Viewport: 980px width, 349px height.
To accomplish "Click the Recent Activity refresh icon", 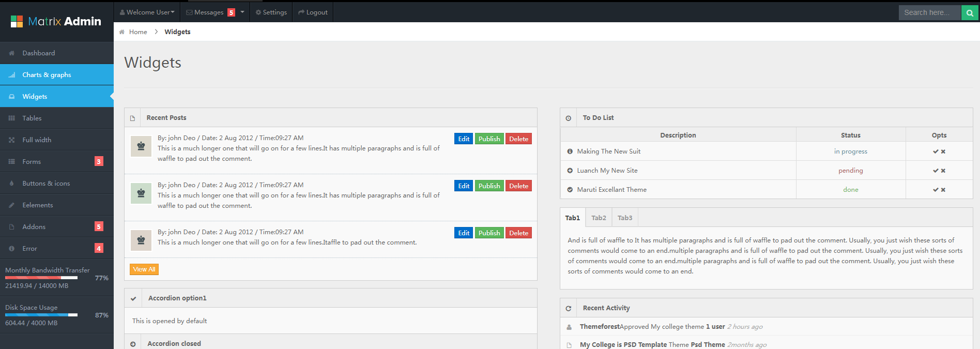I will (x=568, y=309).
